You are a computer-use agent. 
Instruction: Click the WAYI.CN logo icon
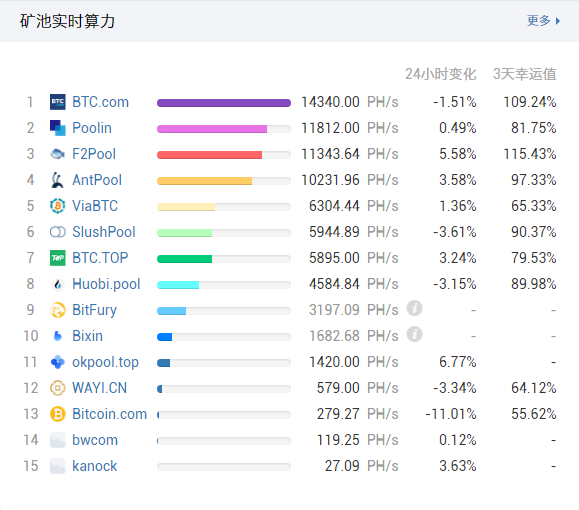click(58, 388)
